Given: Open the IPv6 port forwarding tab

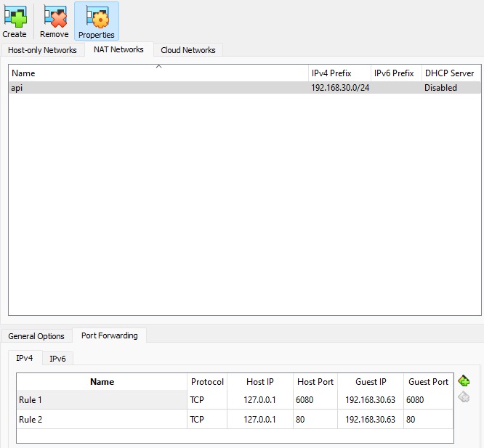Looking at the screenshot, I should pyautogui.click(x=56, y=359).
